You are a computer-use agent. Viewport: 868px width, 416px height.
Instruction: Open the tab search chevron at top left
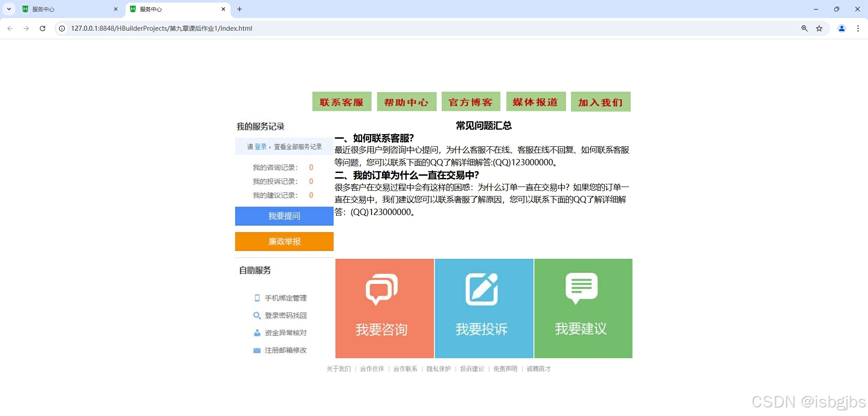pos(9,9)
